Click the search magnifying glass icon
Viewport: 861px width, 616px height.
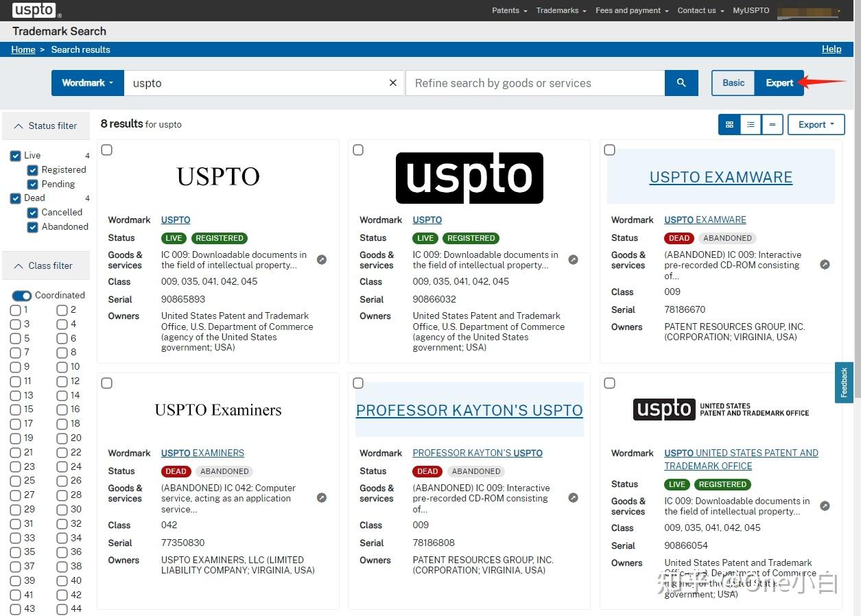click(x=681, y=82)
